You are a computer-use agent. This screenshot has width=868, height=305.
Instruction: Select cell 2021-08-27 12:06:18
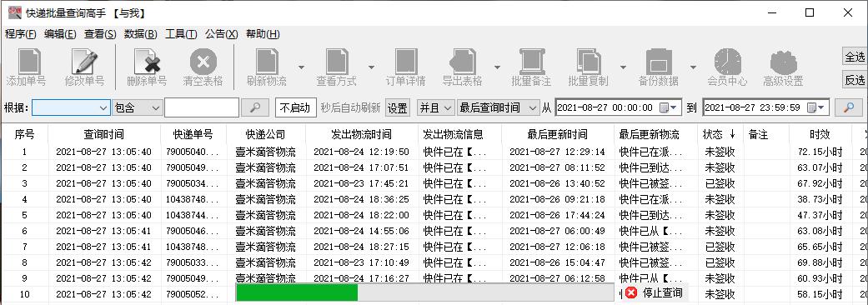[558, 247]
